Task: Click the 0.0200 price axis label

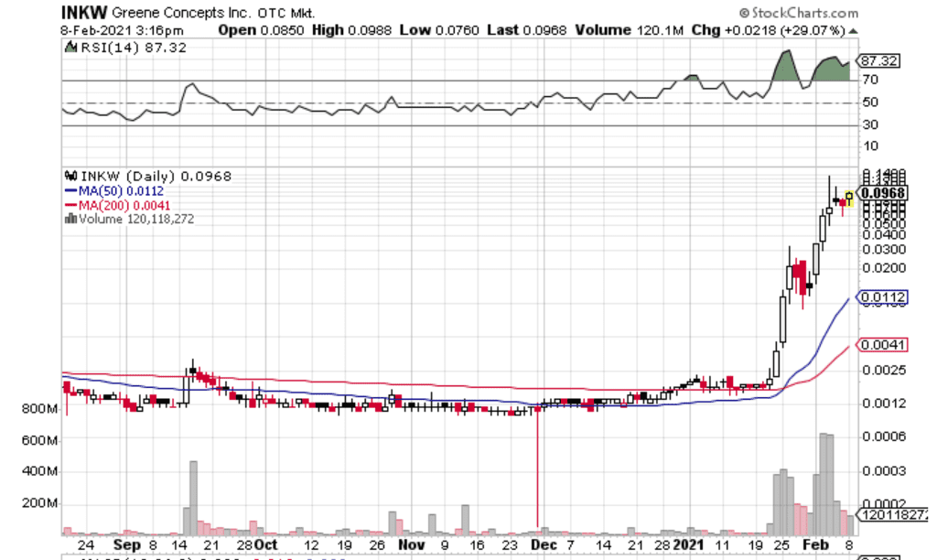Action: (x=884, y=268)
